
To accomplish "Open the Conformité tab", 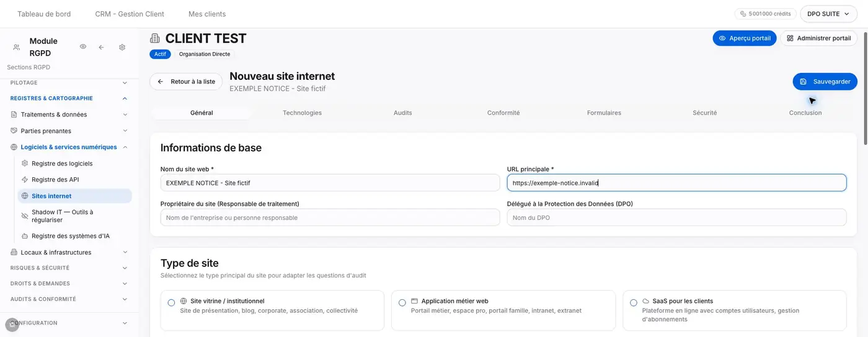I will point(503,113).
